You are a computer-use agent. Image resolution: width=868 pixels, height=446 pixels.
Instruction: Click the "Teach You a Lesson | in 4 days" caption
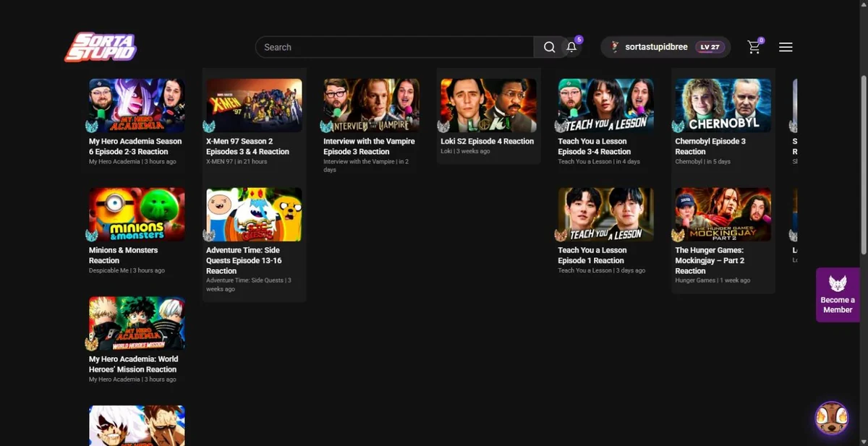pyautogui.click(x=599, y=162)
